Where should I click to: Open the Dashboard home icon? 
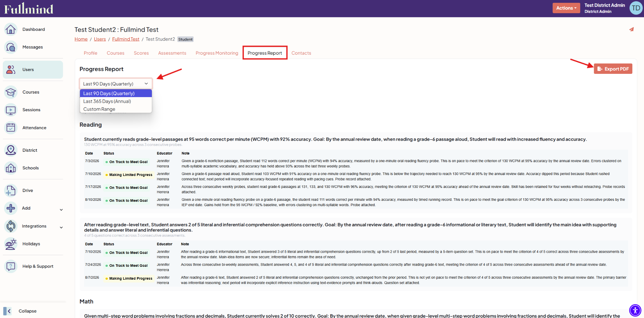pyautogui.click(x=11, y=29)
